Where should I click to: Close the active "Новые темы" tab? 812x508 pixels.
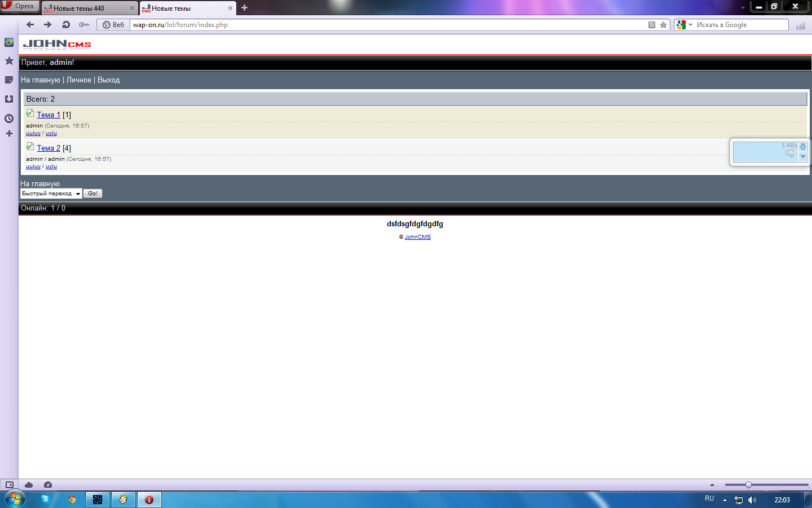tap(230, 8)
